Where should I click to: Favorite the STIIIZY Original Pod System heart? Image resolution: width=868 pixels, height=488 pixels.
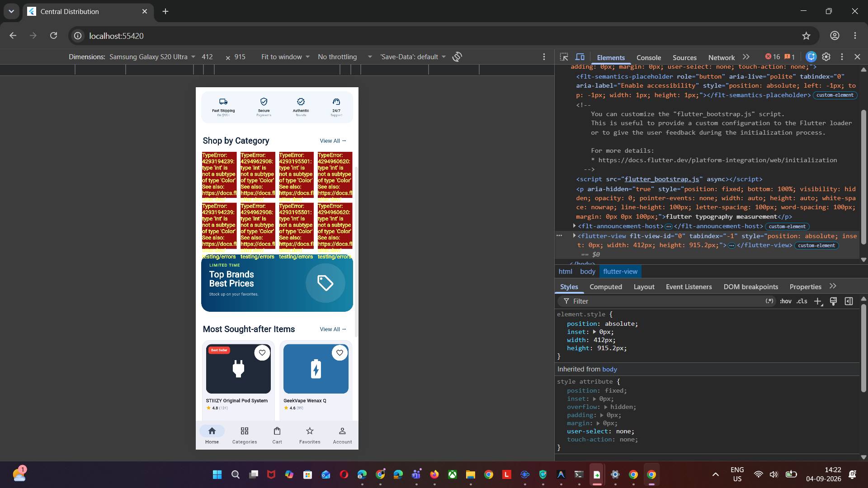click(262, 353)
